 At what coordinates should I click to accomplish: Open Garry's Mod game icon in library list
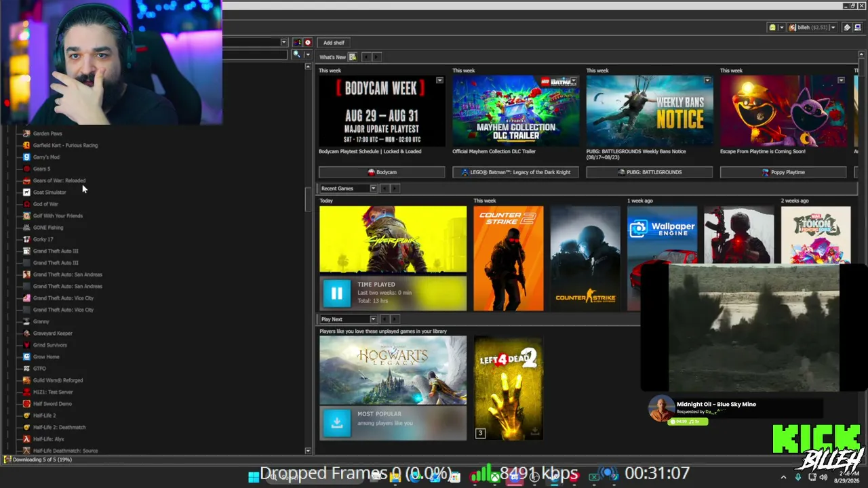26,157
